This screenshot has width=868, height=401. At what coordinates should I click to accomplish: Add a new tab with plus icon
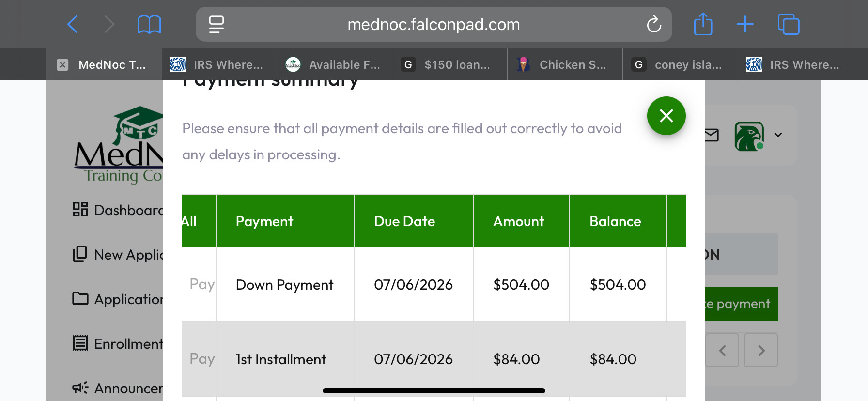pyautogui.click(x=745, y=24)
